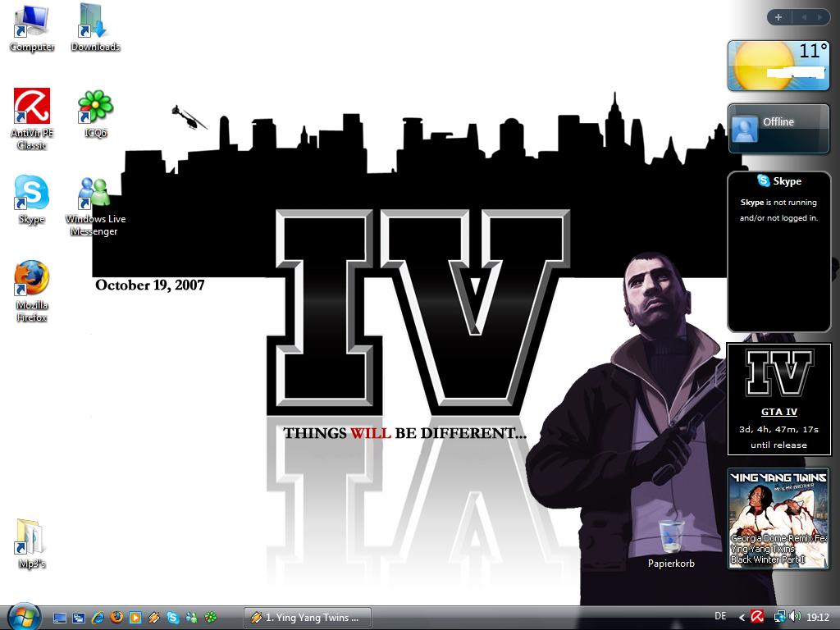Expand hidden tray icons with the arrow
This screenshot has height=630, width=840.
[742, 618]
